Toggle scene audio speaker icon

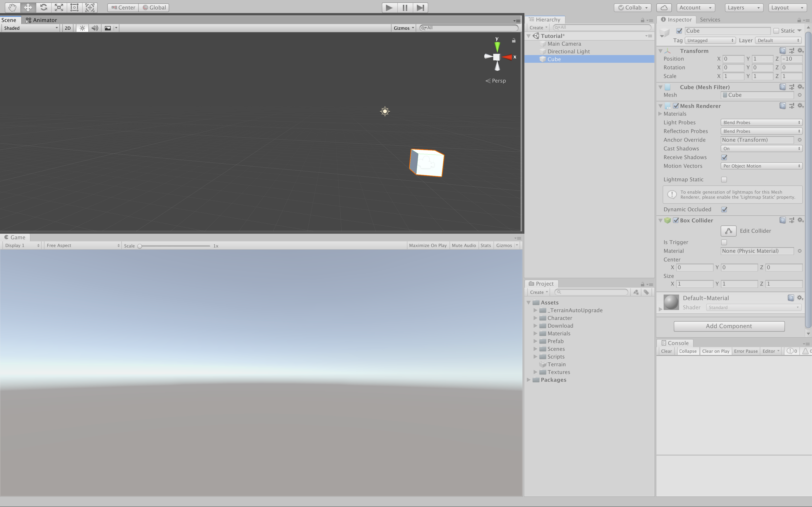pyautogui.click(x=95, y=28)
